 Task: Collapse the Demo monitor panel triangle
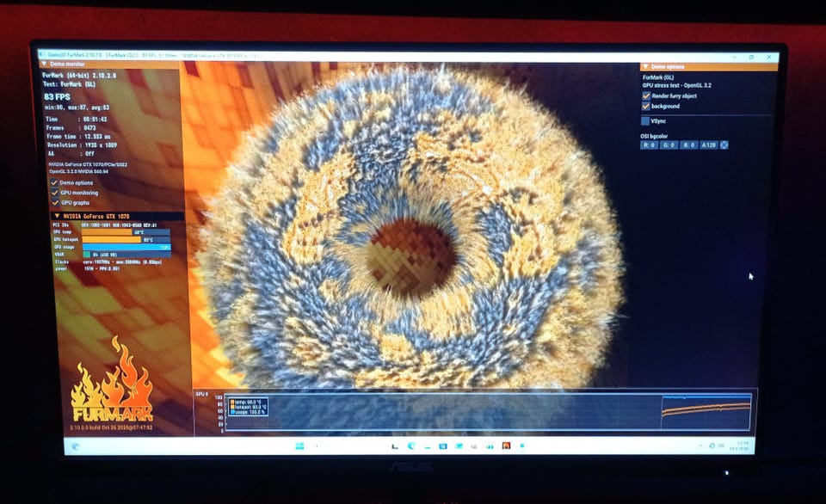[44, 64]
